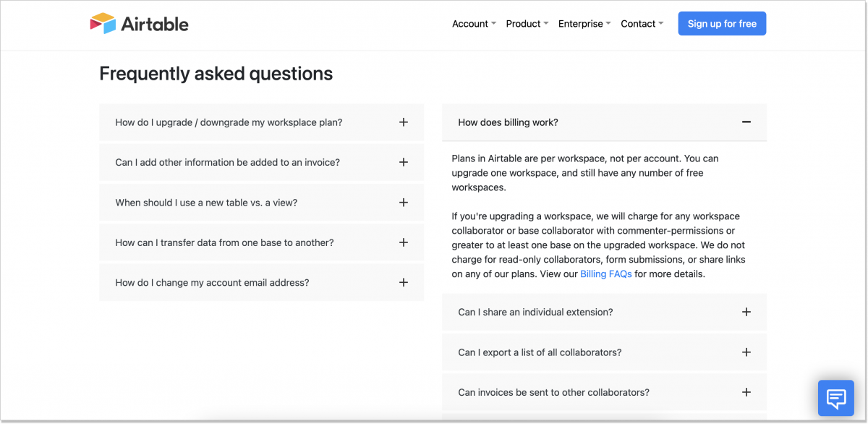Open the Product menu
The height and width of the screenshot is (424, 868).
[527, 23]
